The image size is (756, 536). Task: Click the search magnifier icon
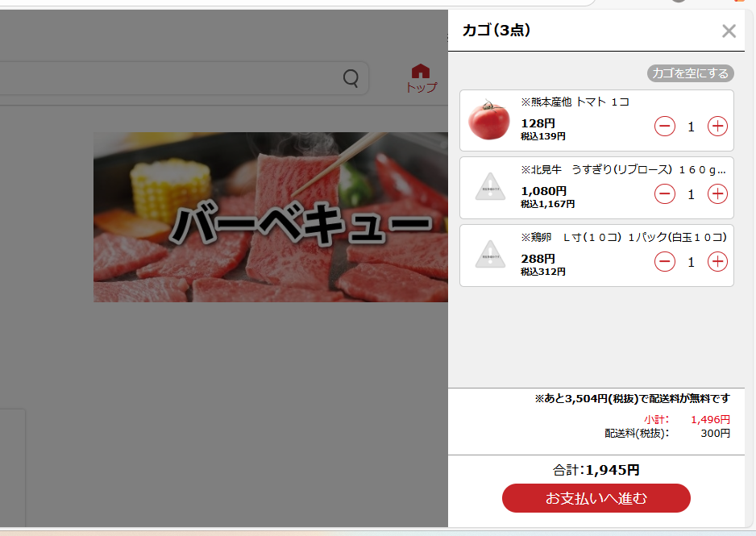click(351, 77)
